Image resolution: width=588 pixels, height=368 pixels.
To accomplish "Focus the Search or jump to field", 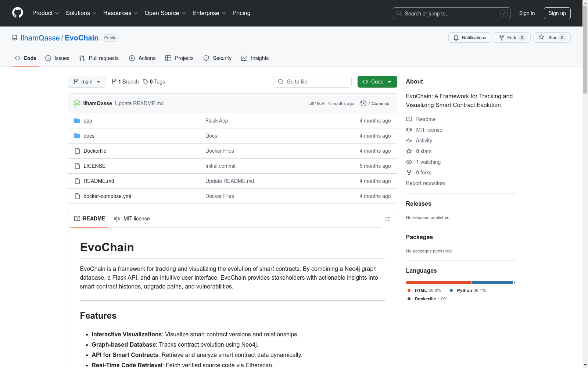I will (x=452, y=13).
